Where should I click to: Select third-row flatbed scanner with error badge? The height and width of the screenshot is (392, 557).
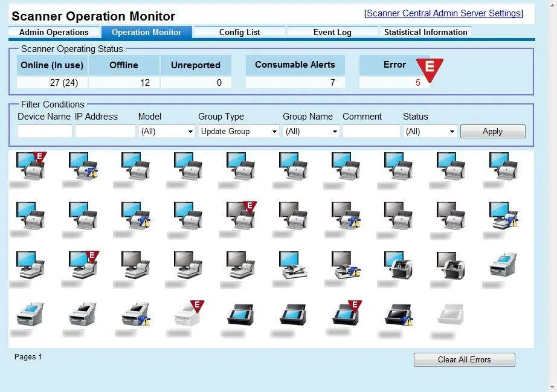[83, 265]
